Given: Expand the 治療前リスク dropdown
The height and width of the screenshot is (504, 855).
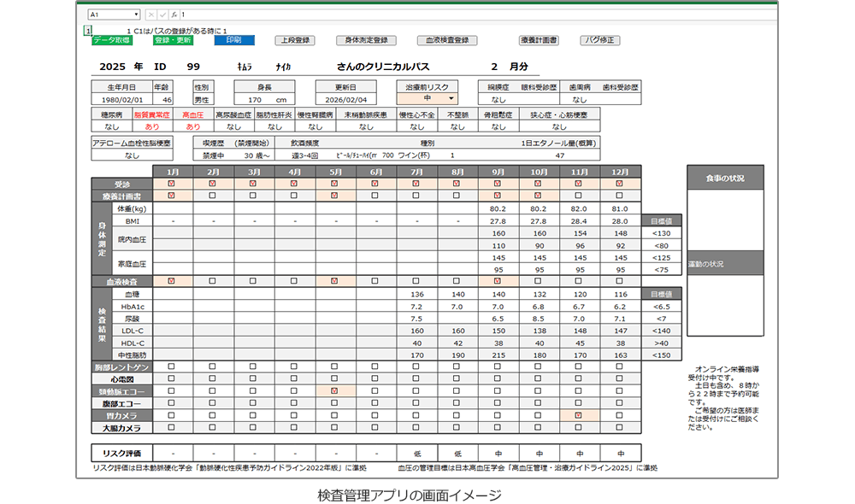Looking at the screenshot, I should pos(451,99).
